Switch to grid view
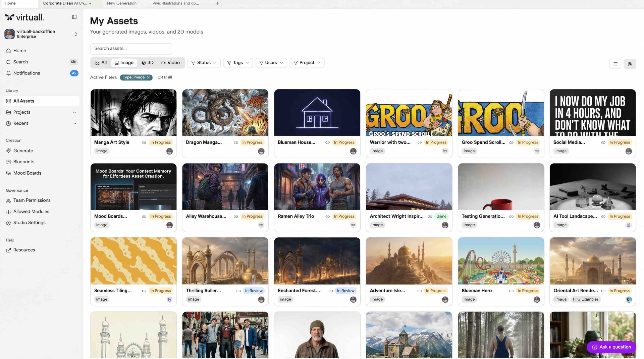The image size is (644, 359). tap(630, 64)
